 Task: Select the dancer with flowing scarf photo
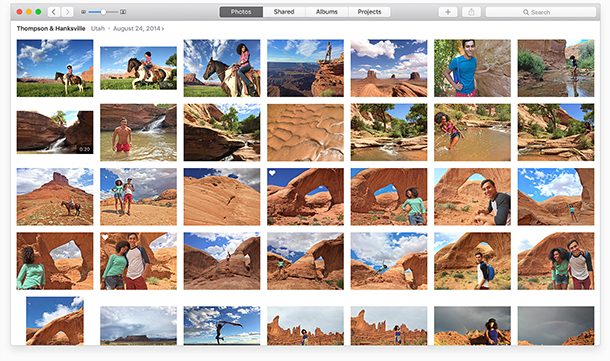pyautogui.click(x=222, y=326)
